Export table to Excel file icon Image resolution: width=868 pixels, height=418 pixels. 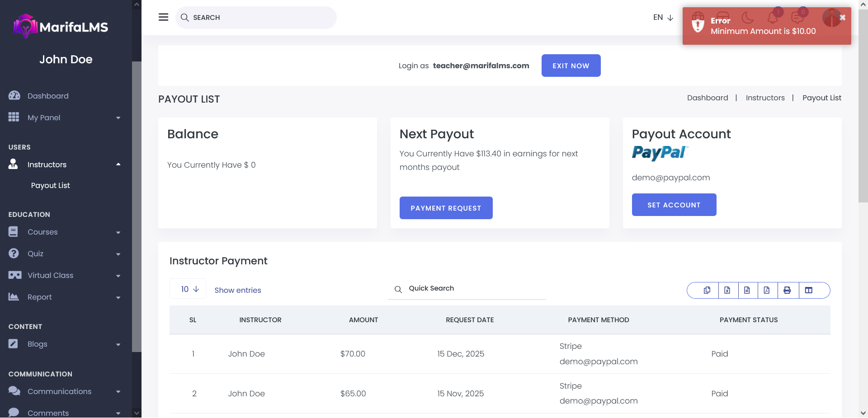click(x=727, y=290)
